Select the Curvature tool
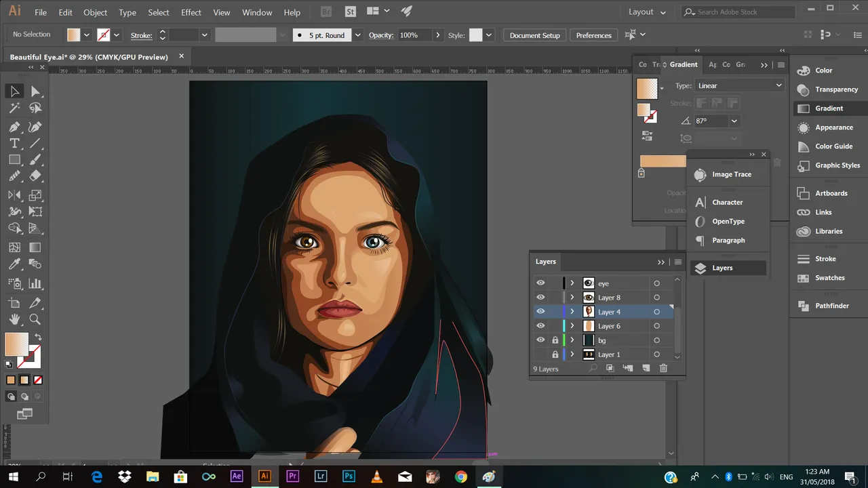 (x=35, y=127)
